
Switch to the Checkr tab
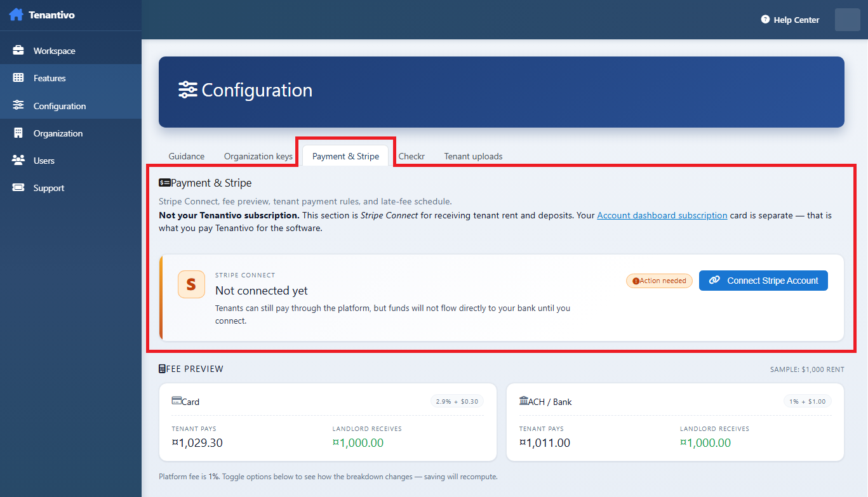point(411,156)
